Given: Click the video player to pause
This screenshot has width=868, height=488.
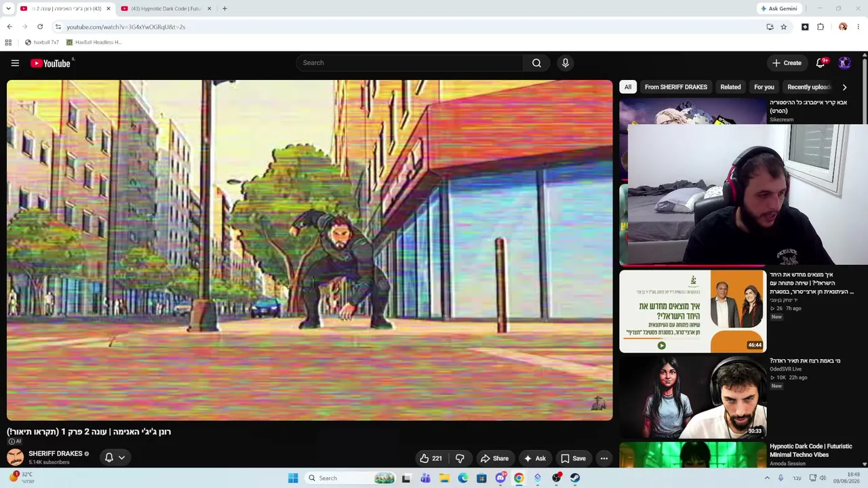Looking at the screenshot, I should pos(309,250).
